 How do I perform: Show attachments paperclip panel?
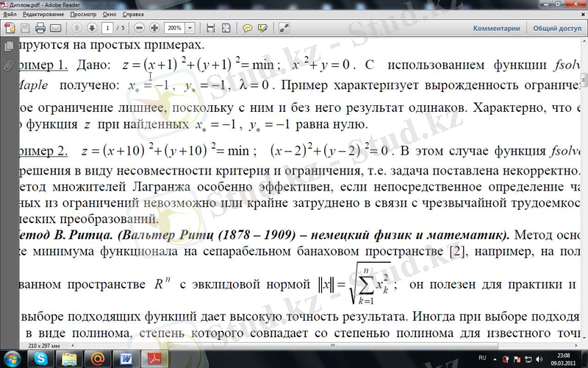8,66
